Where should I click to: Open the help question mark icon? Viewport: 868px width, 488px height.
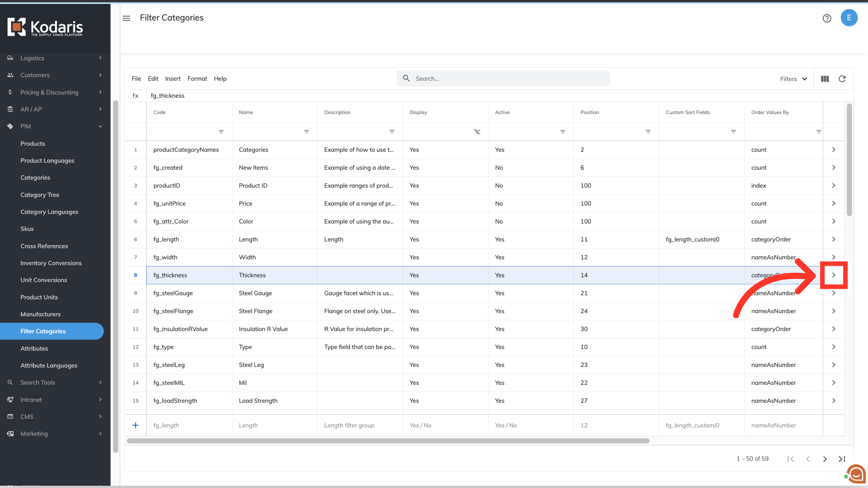827,18
